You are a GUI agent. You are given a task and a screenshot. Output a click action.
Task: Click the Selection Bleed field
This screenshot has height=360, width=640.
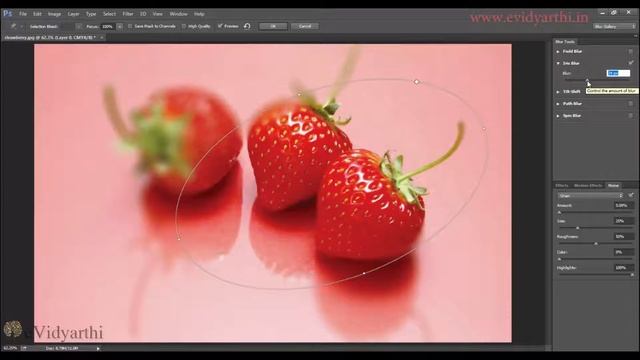click(x=67, y=27)
